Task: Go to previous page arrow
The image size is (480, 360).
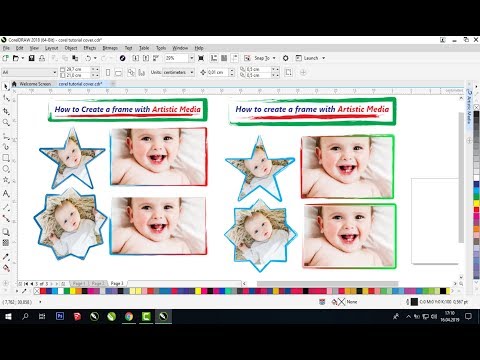Action: pyautogui.click(x=32, y=284)
